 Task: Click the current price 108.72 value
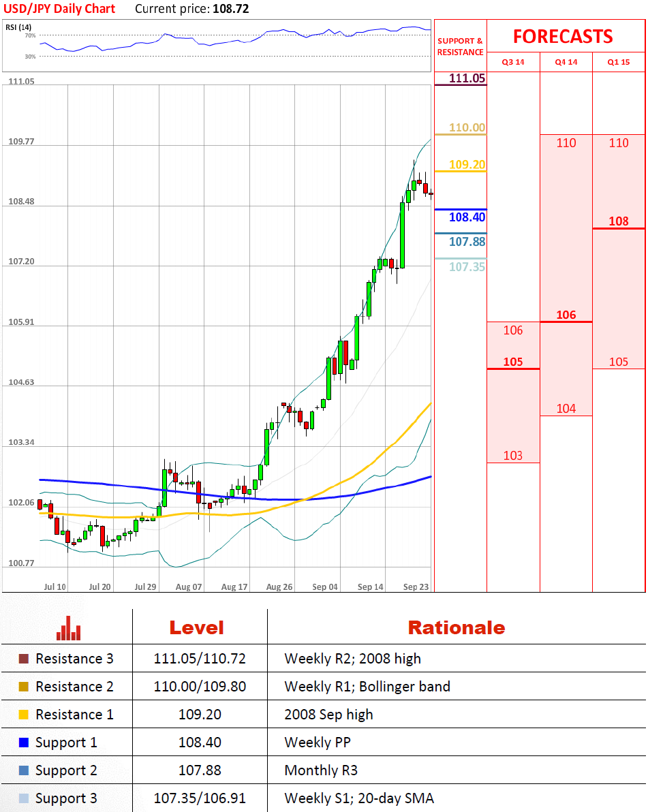pyautogui.click(x=230, y=9)
